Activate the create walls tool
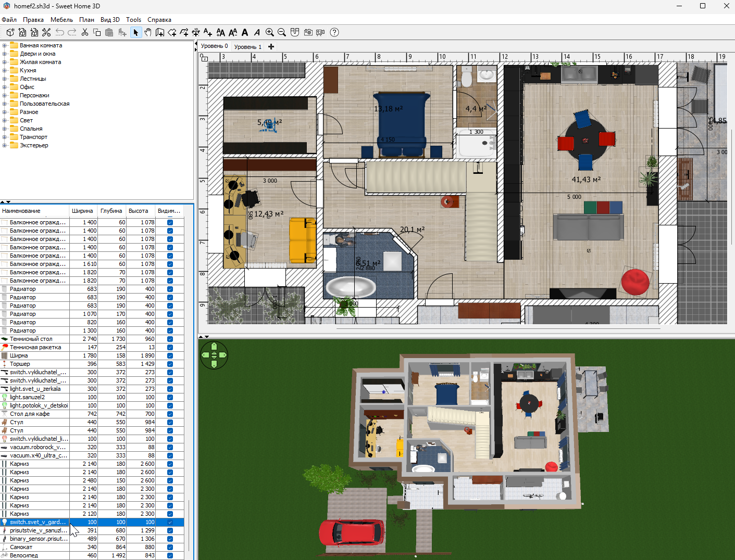735x560 pixels. coord(160,32)
